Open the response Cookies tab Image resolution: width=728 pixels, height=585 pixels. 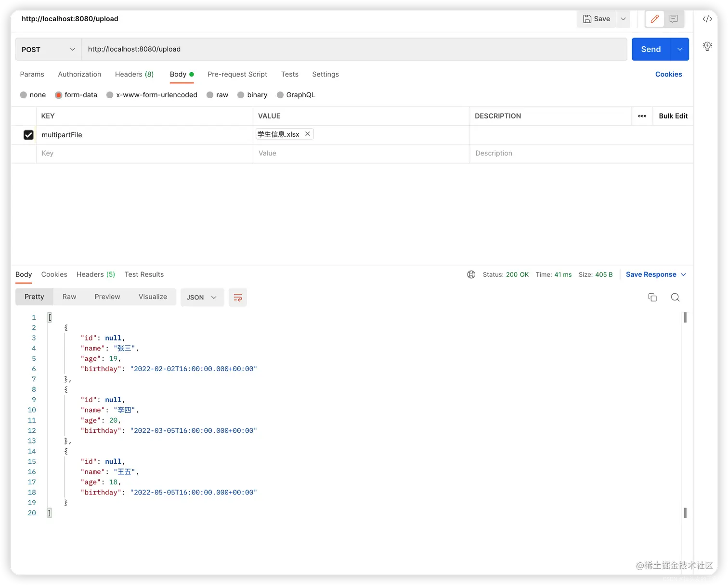pyautogui.click(x=54, y=274)
